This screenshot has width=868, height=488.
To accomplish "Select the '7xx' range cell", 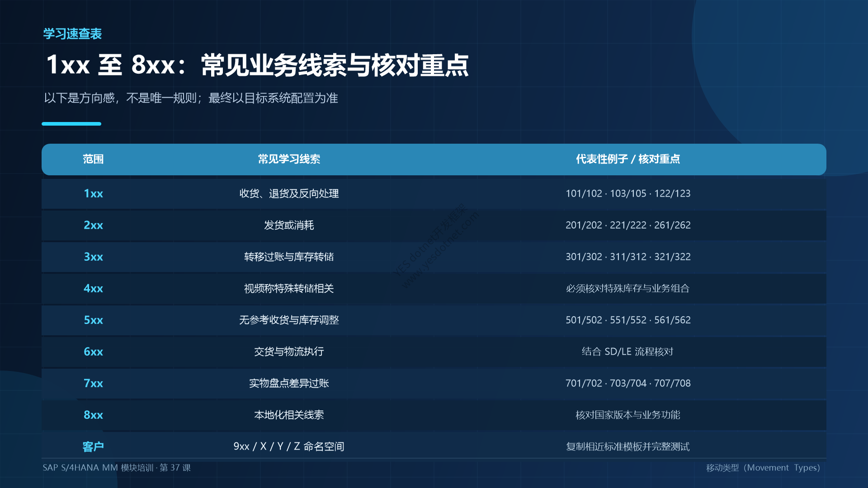I will coord(93,383).
